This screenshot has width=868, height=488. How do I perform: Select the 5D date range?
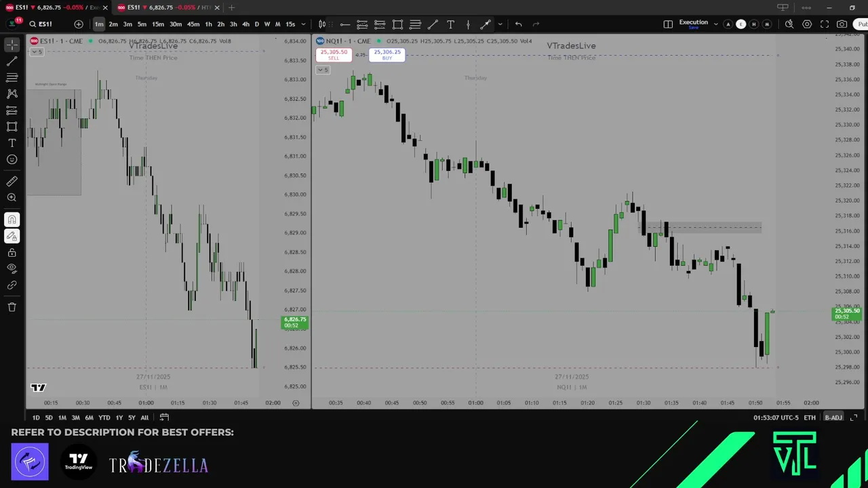49,418
